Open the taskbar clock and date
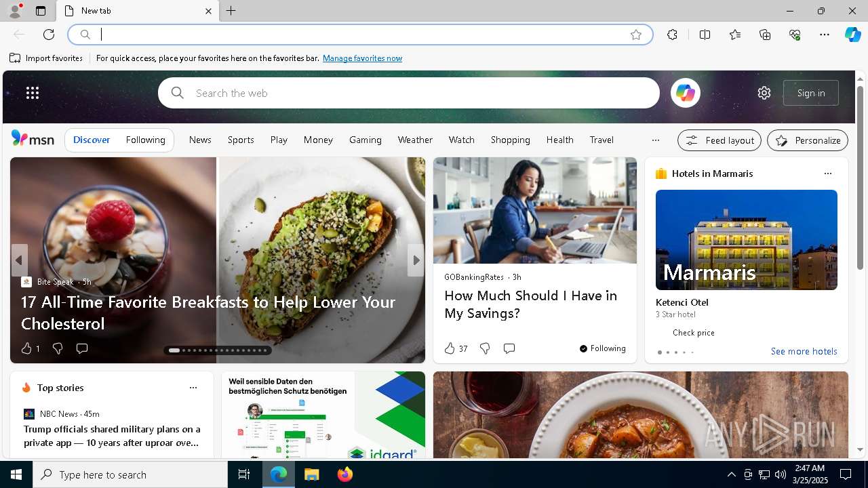868x488 pixels. tap(809, 474)
